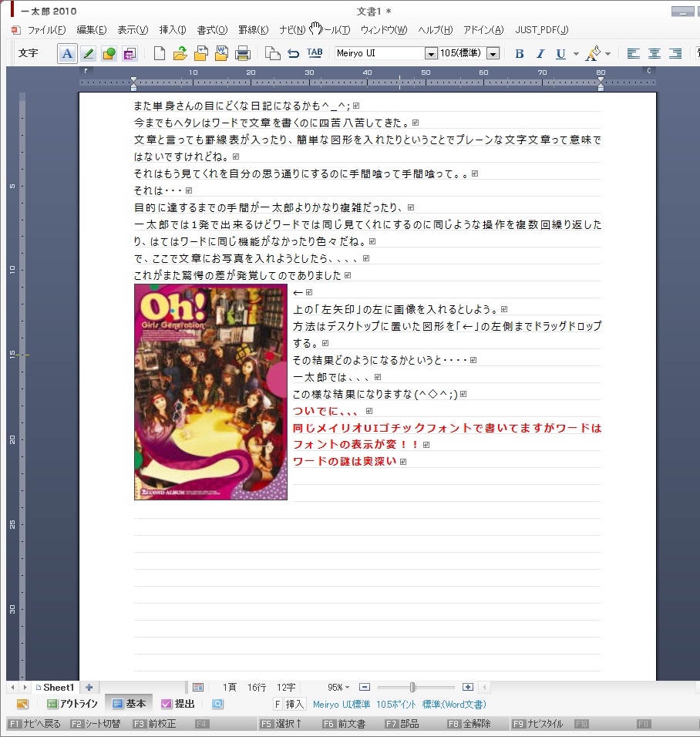The width and height of the screenshot is (700, 737).
Task: Click the character decoration paint icon
Action: coord(593,54)
